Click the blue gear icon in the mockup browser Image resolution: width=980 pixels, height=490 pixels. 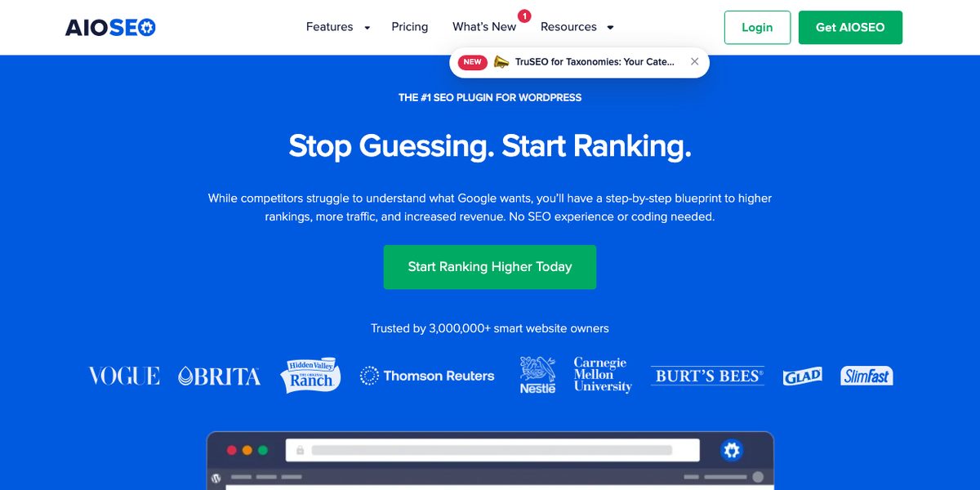[732, 450]
